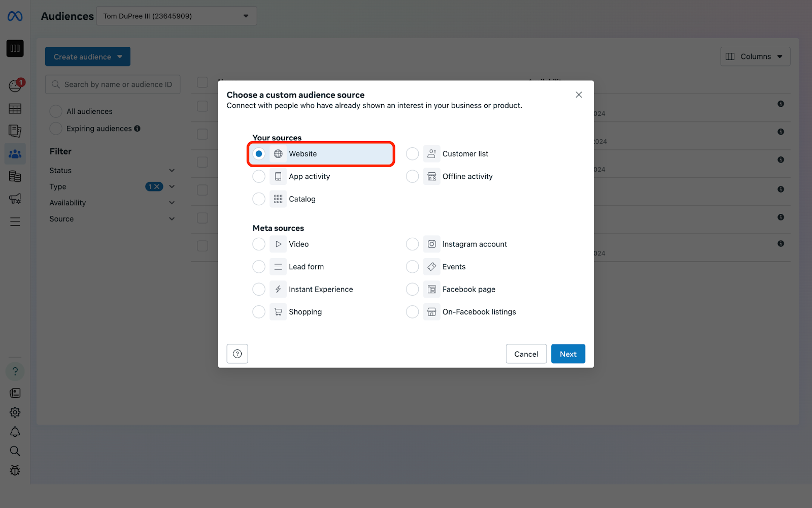Open the settings gear icon in sidebar
Screen dimensions: 812x508
tap(15, 412)
